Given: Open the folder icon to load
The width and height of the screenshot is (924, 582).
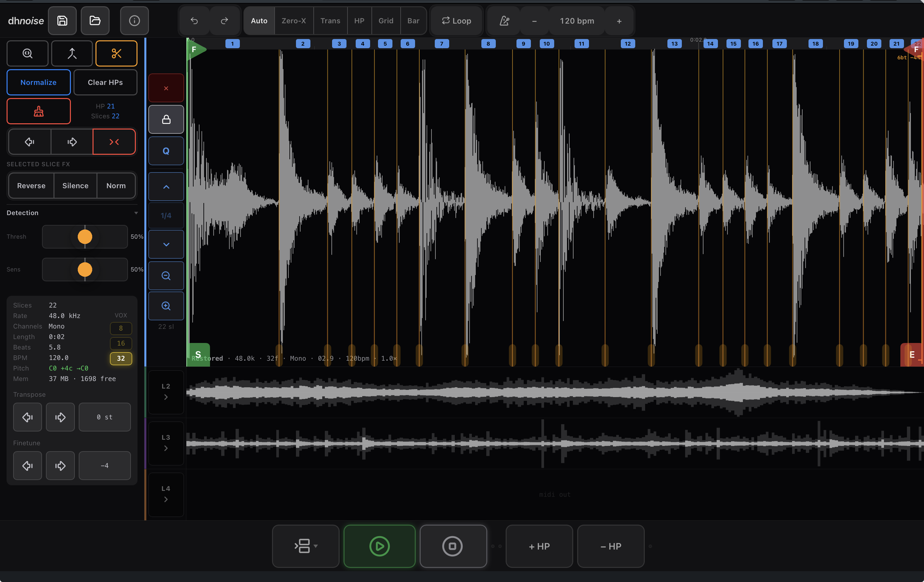Looking at the screenshot, I should click(95, 21).
